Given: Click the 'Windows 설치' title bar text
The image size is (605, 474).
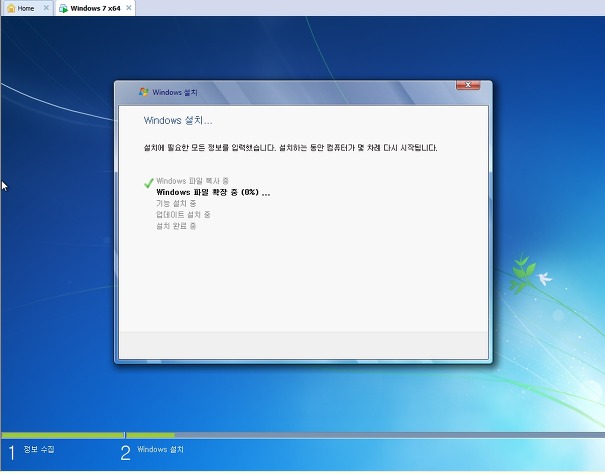Looking at the screenshot, I should pos(175,92).
